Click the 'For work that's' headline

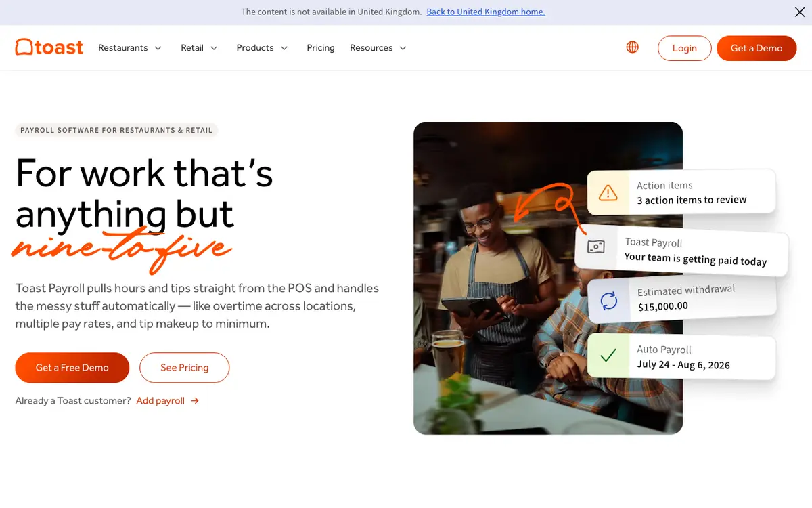tap(144, 173)
